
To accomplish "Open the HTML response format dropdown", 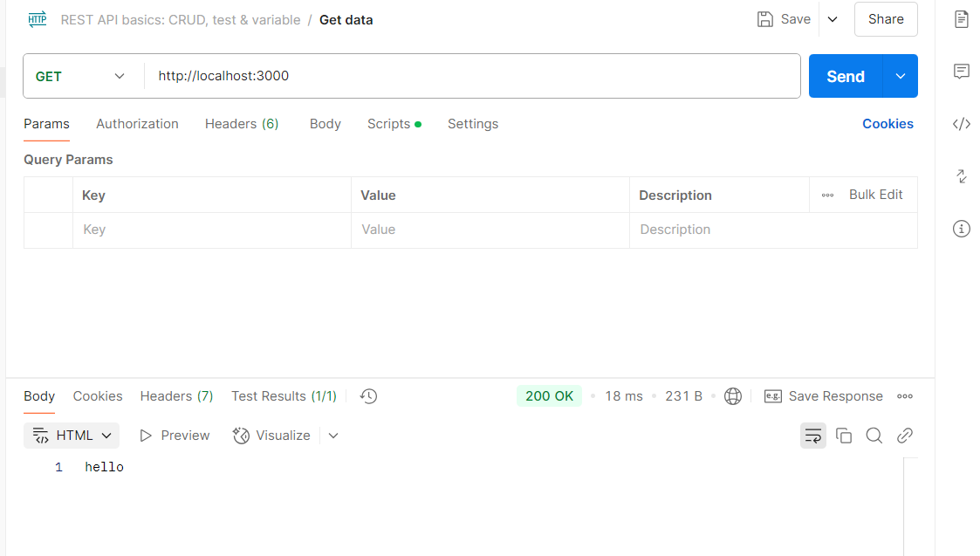I will coord(72,436).
